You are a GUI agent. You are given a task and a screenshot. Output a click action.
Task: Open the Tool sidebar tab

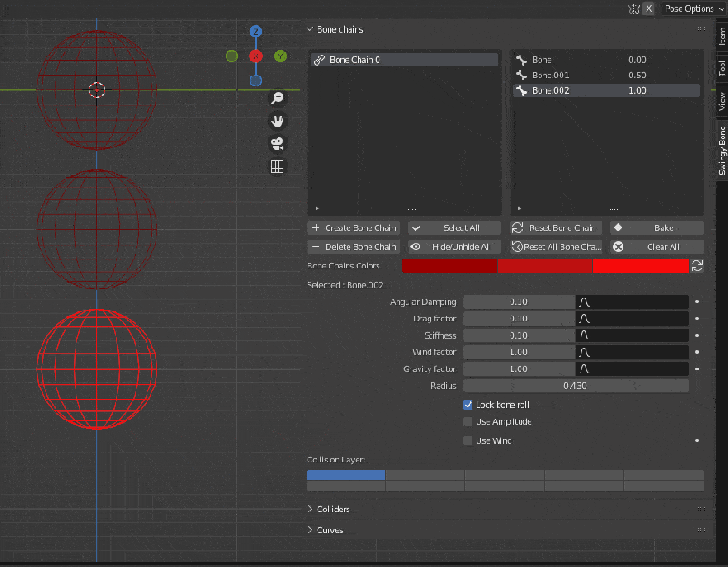pyautogui.click(x=722, y=68)
